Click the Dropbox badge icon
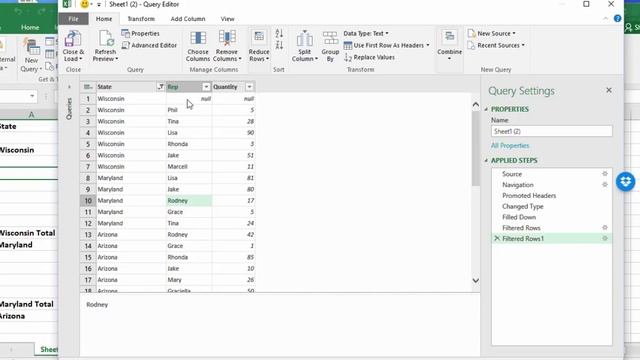The height and width of the screenshot is (360, 640). (x=626, y=181)
